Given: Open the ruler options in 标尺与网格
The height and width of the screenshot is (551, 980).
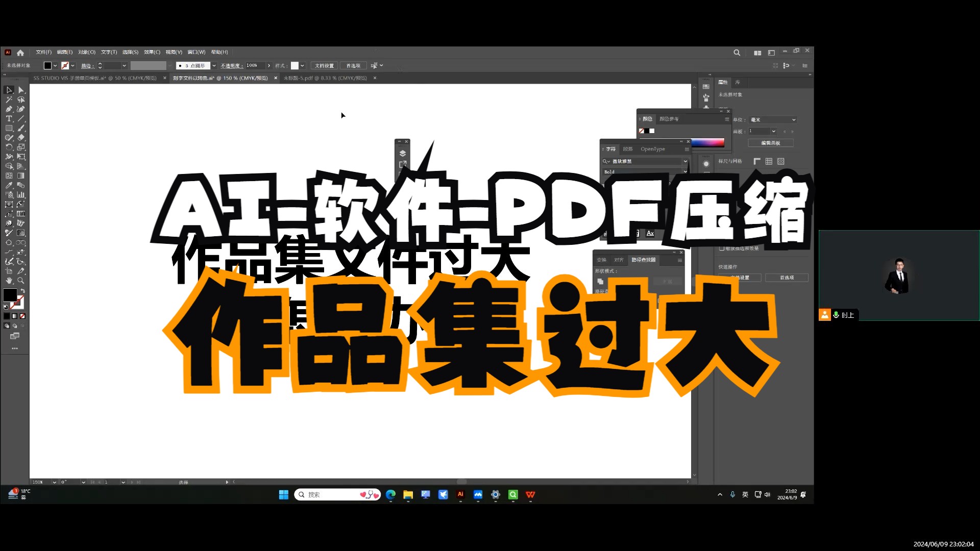Looking at the screenshot, I should (756, 161).
